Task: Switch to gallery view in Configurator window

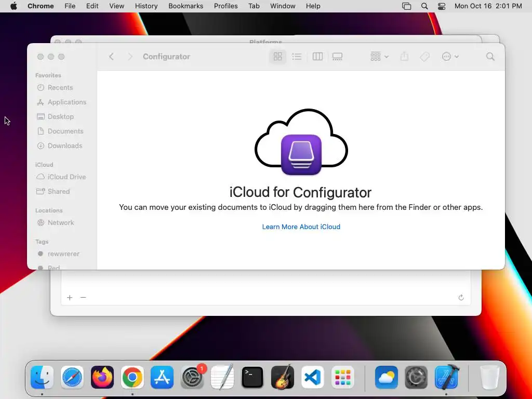Action: coord(337,57)
